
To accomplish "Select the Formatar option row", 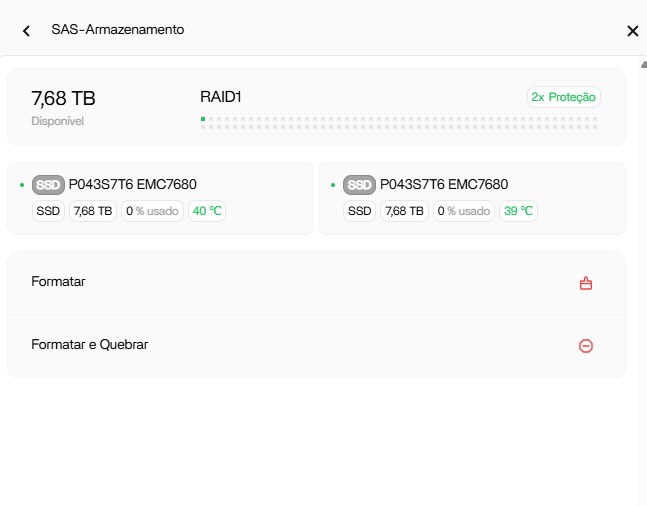I will tap(316, 283).
